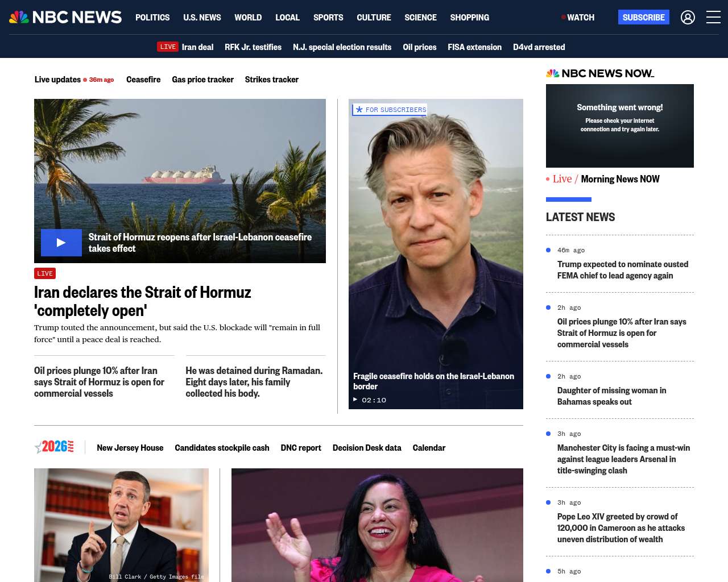Open the hamburger menu icon
The height and width of the screenshot is (582, 728).
pos(713,18)
